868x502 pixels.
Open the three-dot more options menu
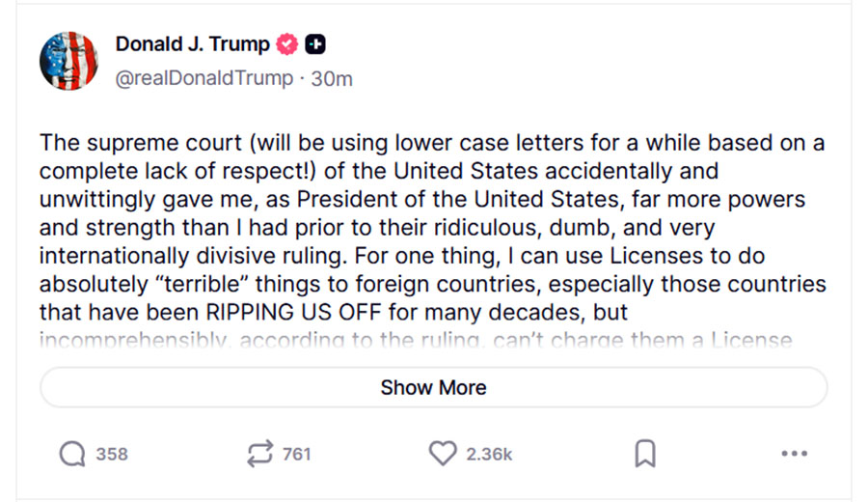tap(794, 454)
